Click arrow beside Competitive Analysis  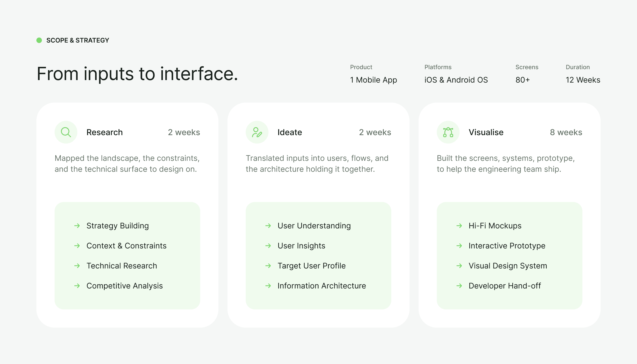coord(77,286)
